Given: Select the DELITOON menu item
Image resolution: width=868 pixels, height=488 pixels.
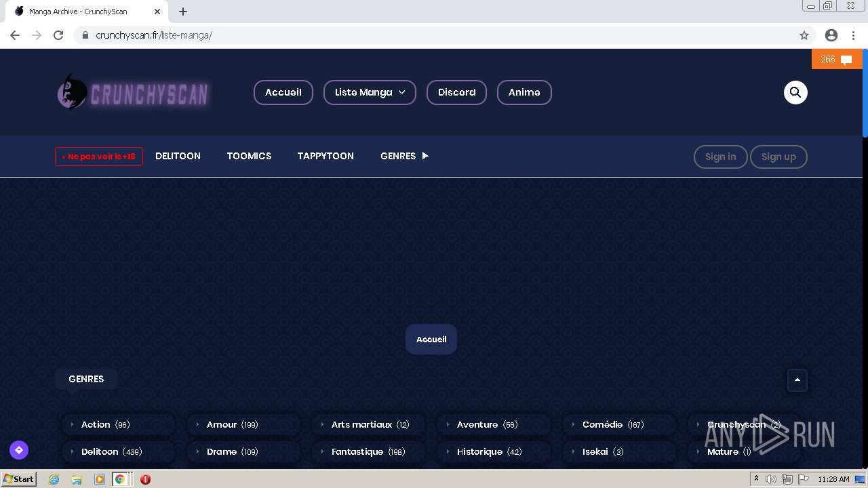Looking at the screenshot, I should pyautogui.click(x=178, y=156).
